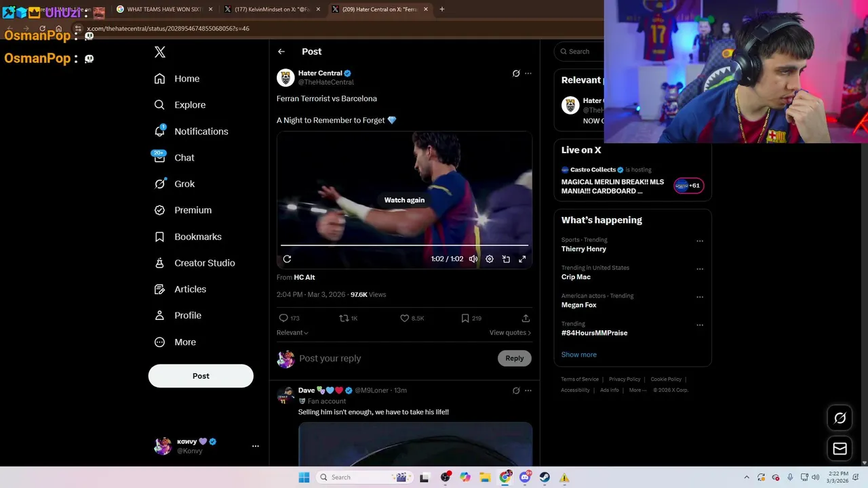The image size is (868, 488).
Task: Expand the More menu in the sidebar
Action: 175,342
